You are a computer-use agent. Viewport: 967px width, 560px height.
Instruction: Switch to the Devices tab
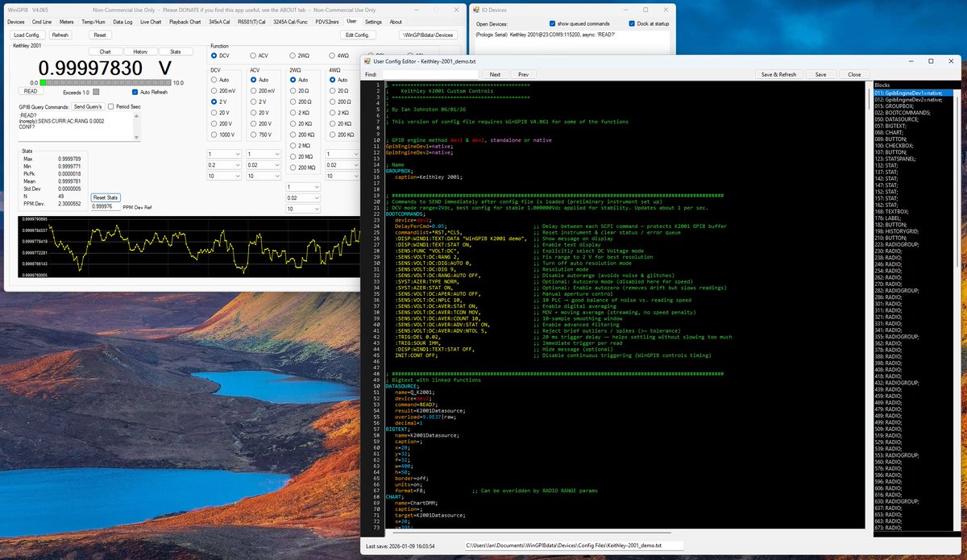tap(16, 22)
